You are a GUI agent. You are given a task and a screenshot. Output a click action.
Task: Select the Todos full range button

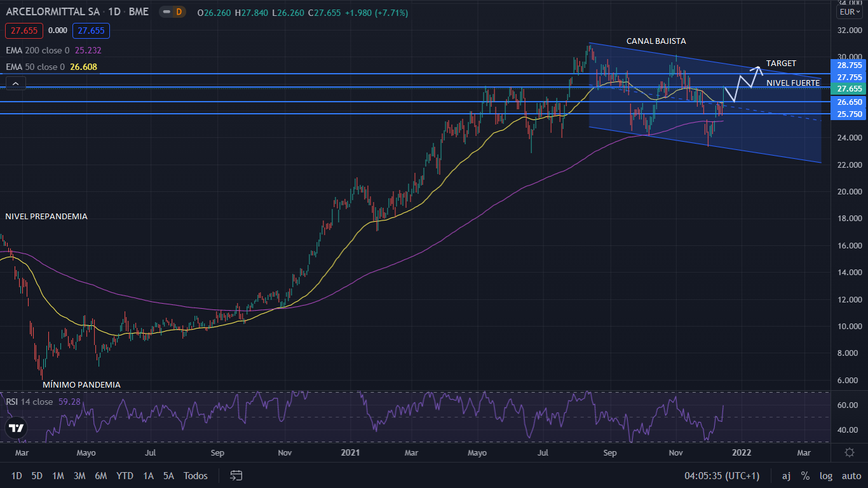tap(196, 475)
